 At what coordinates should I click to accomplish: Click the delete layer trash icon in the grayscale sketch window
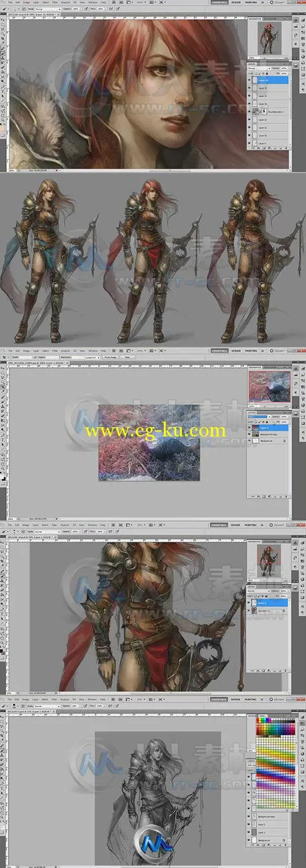(x=286, y=845)
